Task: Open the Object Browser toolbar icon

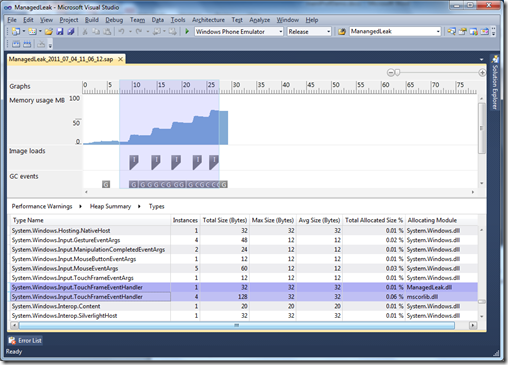Action: coord(474,32)
